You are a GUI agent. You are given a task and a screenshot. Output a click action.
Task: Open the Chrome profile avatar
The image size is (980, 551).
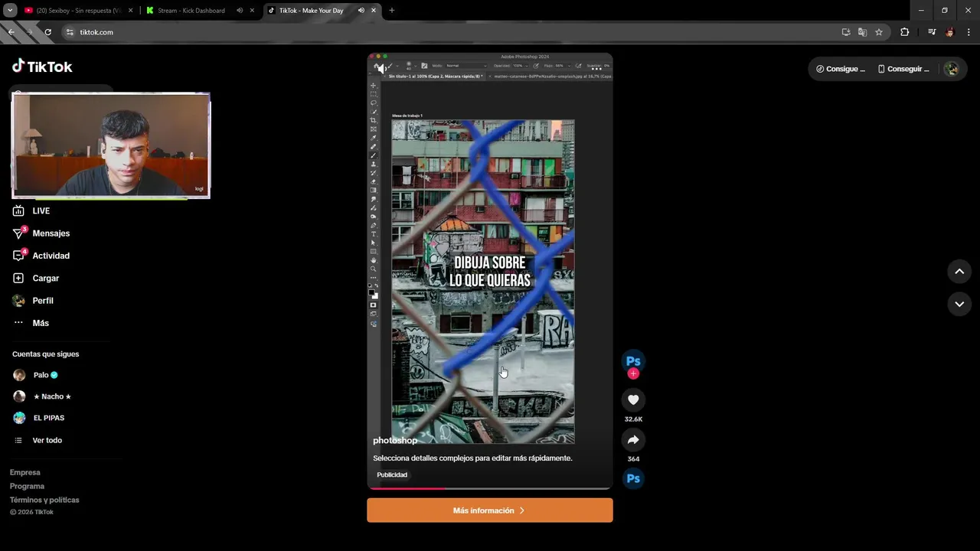tap(950, 32)
